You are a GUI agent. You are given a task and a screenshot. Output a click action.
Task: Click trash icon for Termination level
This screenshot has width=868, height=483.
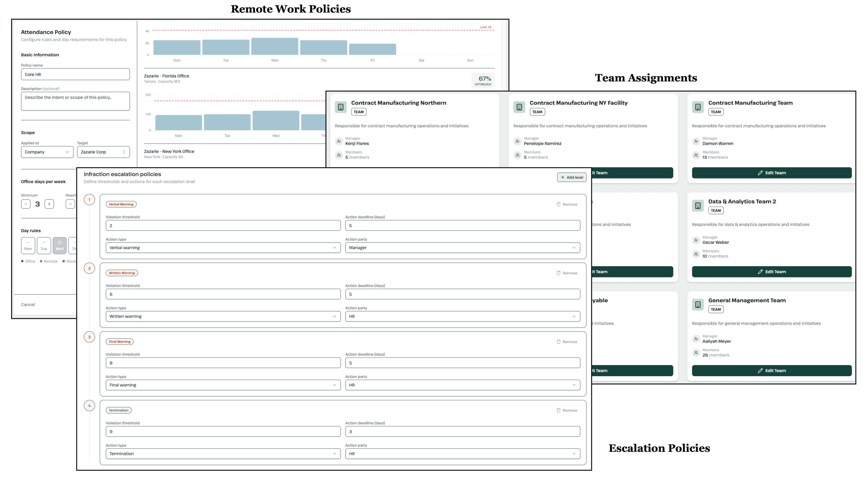tap(558, 410)
